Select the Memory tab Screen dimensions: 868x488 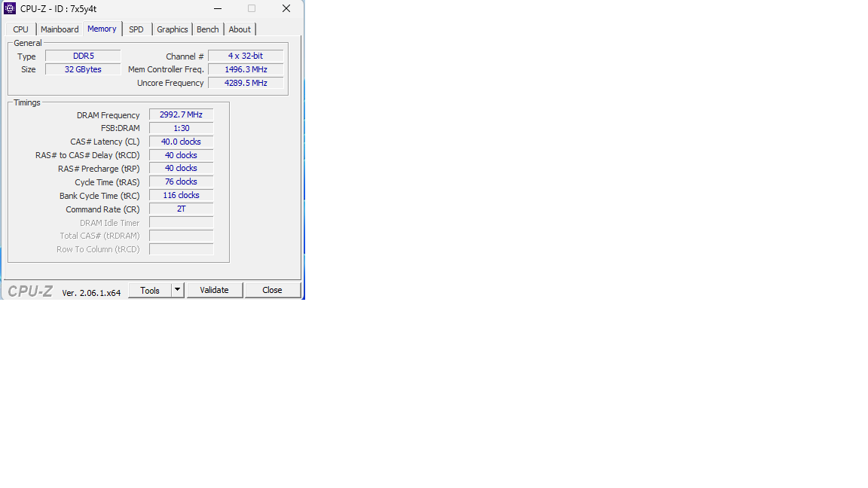point(102,29)
